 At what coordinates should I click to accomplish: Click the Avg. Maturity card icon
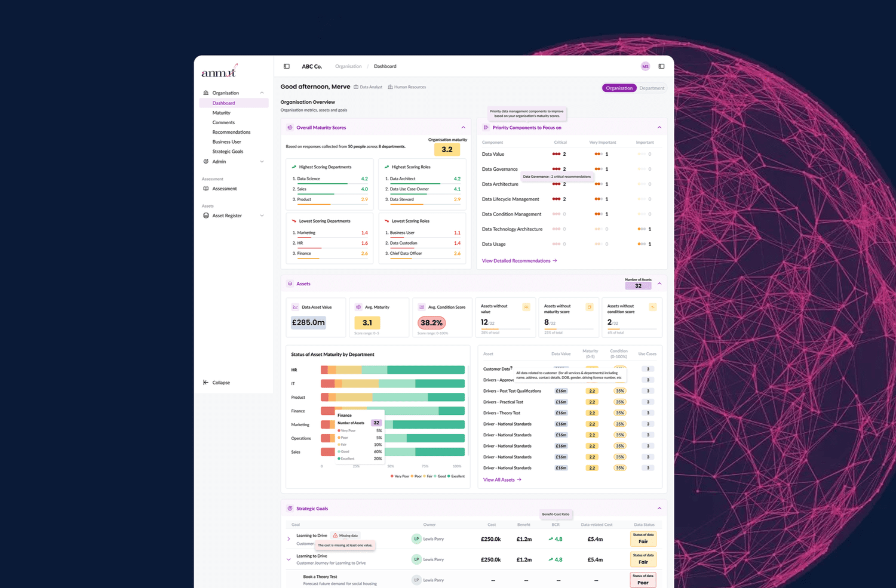(358, 307)
